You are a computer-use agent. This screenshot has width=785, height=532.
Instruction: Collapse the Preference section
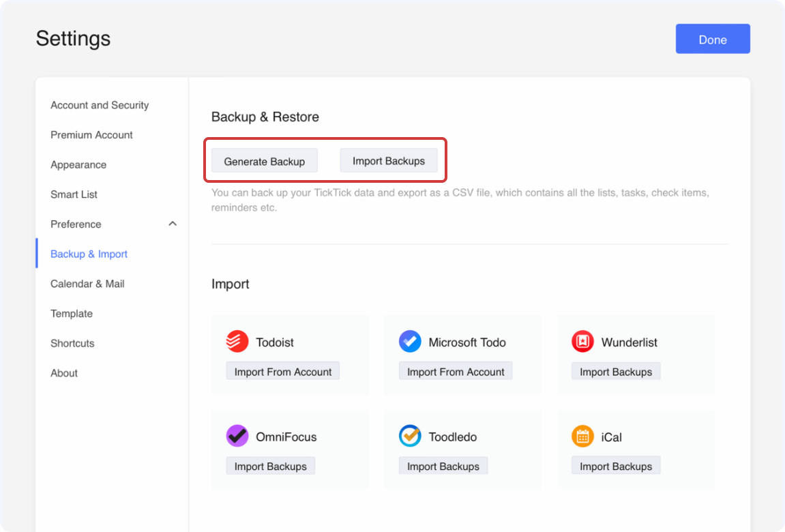tap(173, 224)
